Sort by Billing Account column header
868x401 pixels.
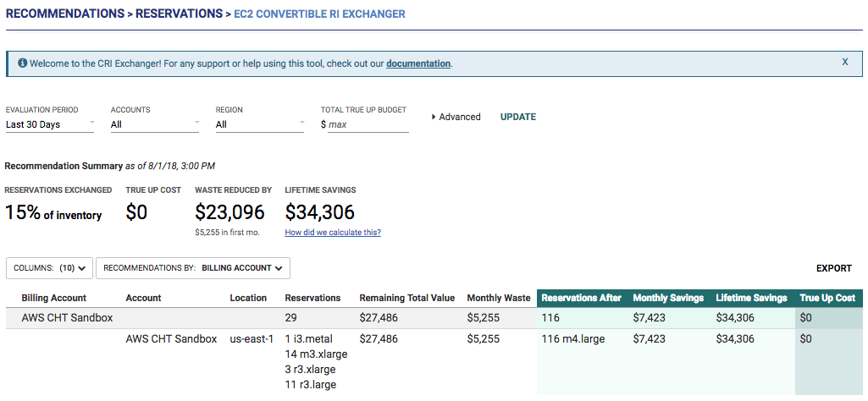pos(53,298)
